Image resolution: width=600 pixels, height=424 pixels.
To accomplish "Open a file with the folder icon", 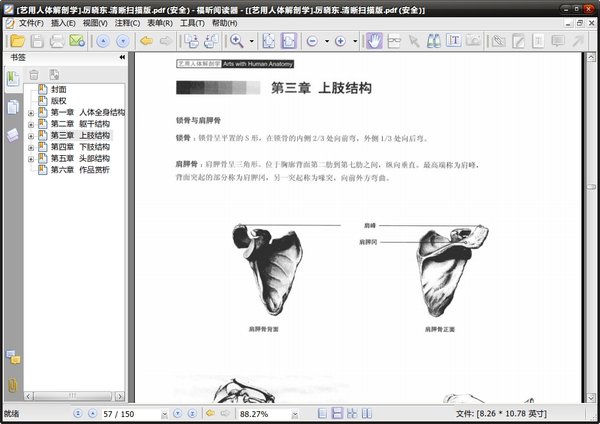I will 18,41.
